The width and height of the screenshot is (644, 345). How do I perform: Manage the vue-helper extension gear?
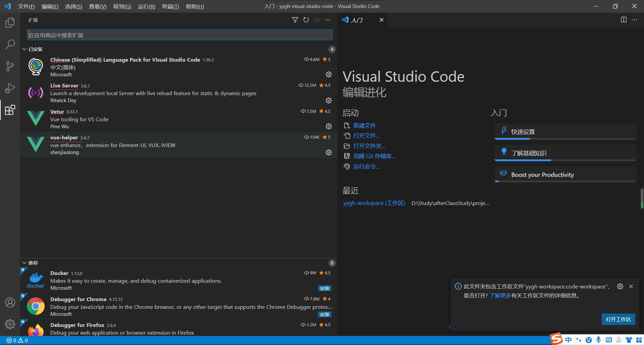pyautogui.click(x=329, y=152)
